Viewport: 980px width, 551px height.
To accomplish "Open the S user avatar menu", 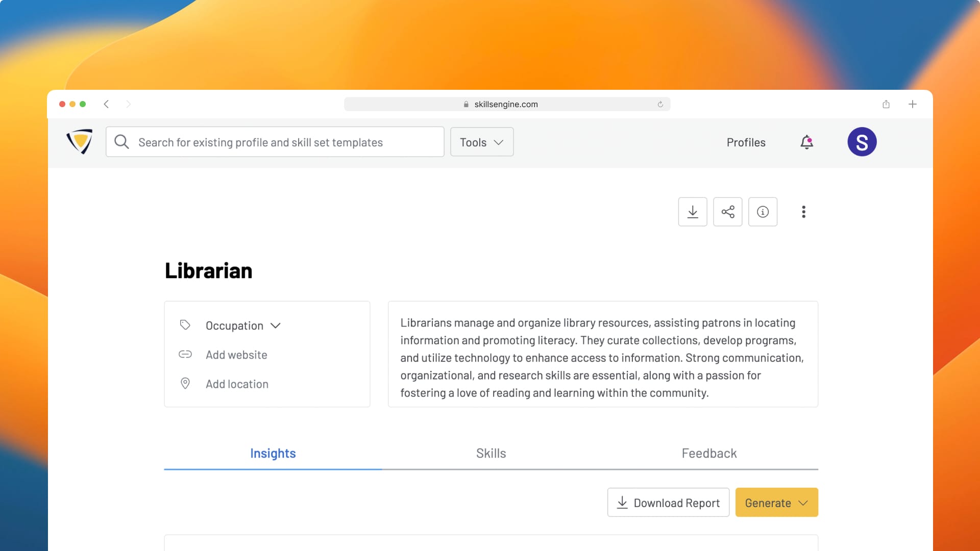I will [x=862, y=142].
